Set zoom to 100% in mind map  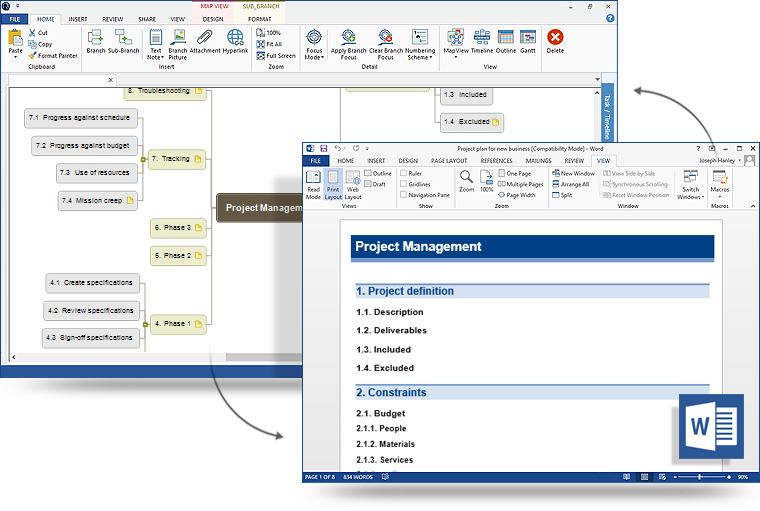[x=269, y=32]
